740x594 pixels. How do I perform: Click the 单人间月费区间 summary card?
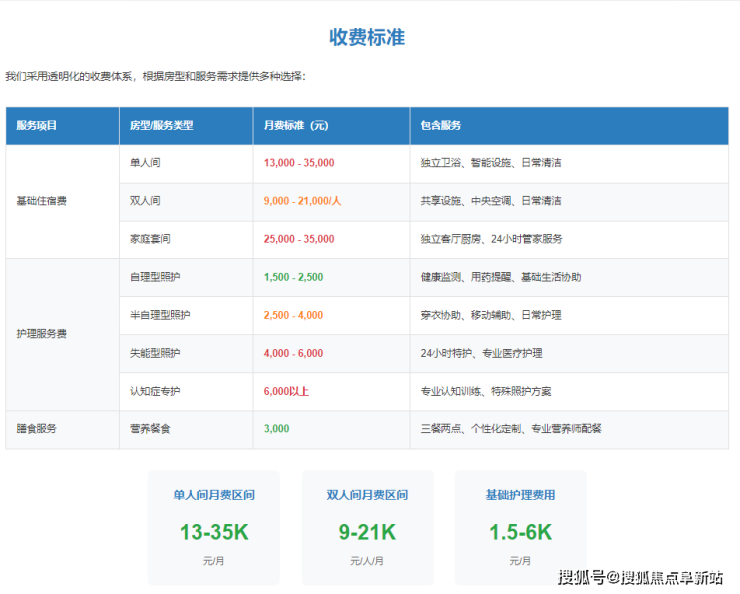click(x=214, y=527)
